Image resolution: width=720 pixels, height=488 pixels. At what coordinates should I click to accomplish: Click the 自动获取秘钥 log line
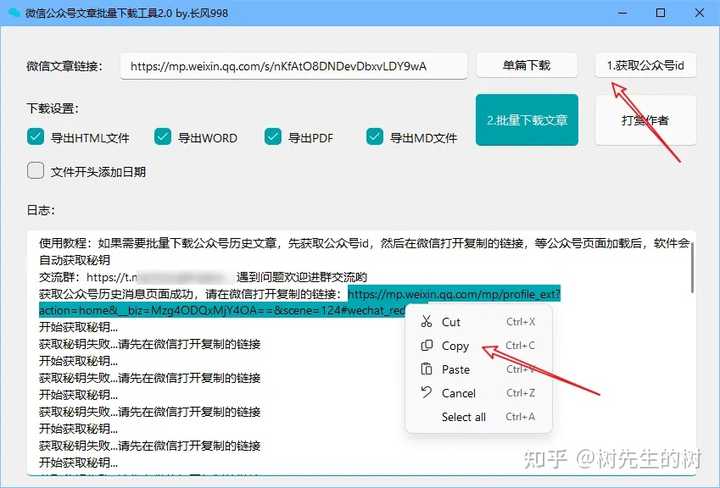[x=74, y=260]
